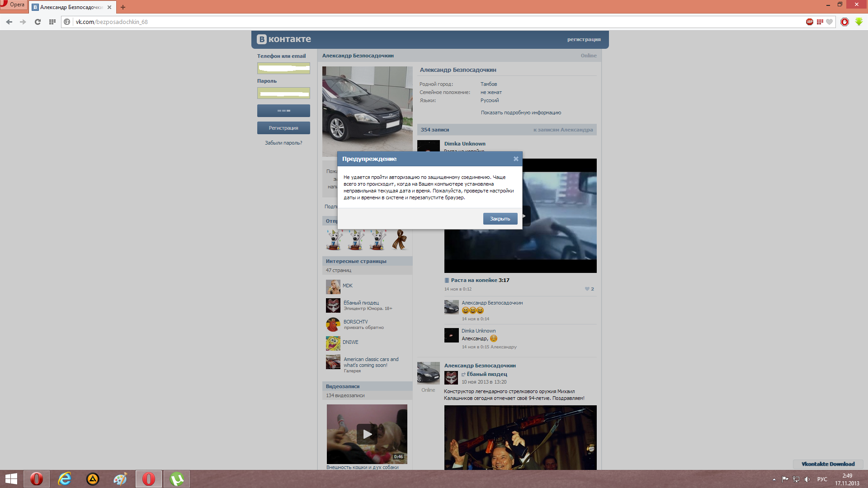Screen dimensions: 868x488
Task: Open downloads with green arrow icon
Action: pyautogui.click(x=859, y=22)
